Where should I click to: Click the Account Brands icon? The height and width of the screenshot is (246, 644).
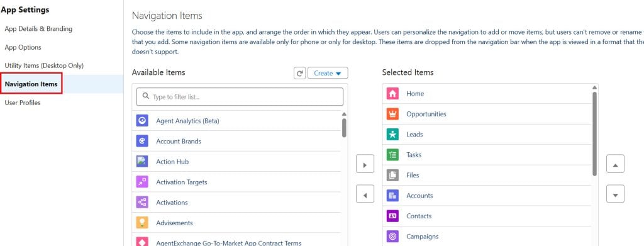point(142,142)
